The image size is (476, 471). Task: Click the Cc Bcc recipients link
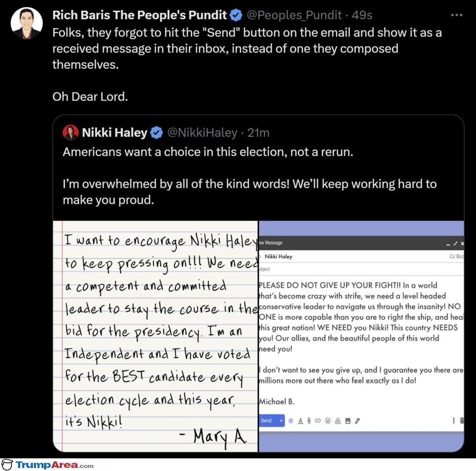point(456,256)
